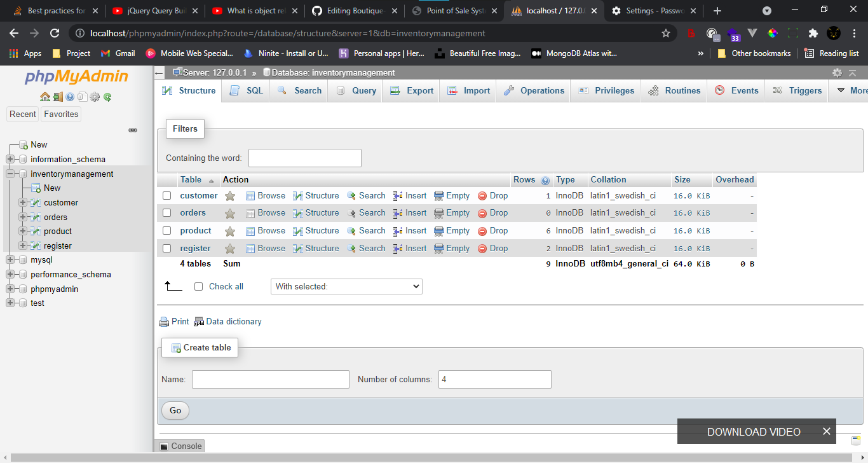
Task: Collapse the top menu with up-arrow icon
Action: tap(853, 73)
